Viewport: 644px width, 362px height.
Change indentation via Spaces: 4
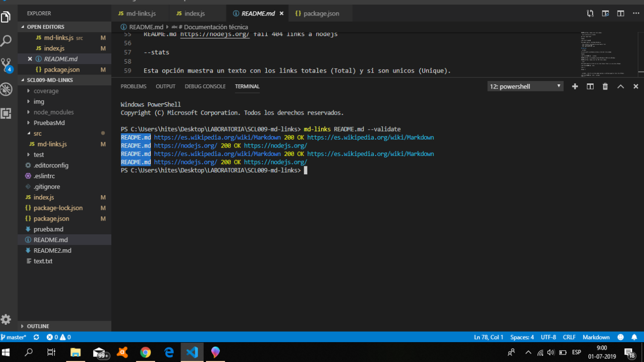pos(522,337)
